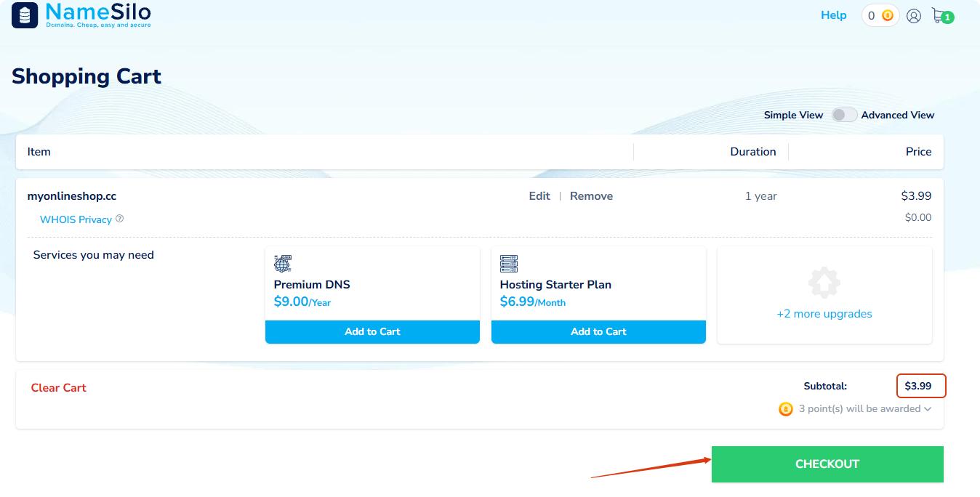
Task: Toggle Simple View to Advanced View switch
Action: 843,115
